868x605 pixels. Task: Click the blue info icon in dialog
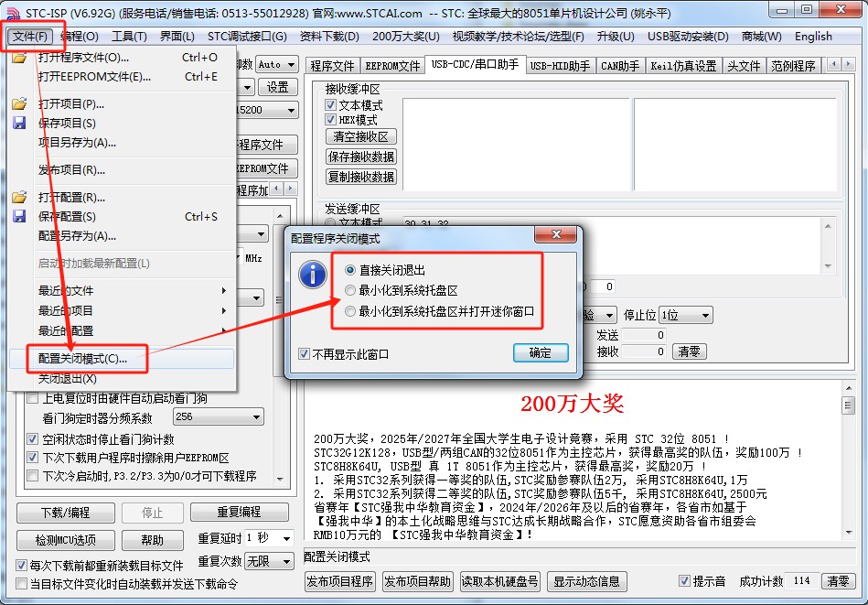point(313,275)
